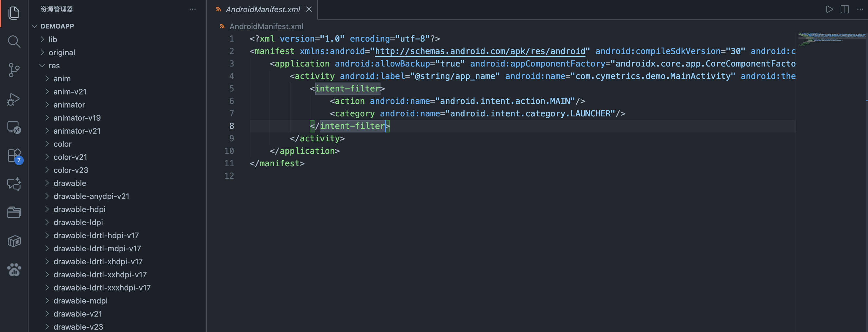This screenshot has height=332, width=868.
Task: Select the AndroidManifest.xml editor tab
Action: (262, 10)
